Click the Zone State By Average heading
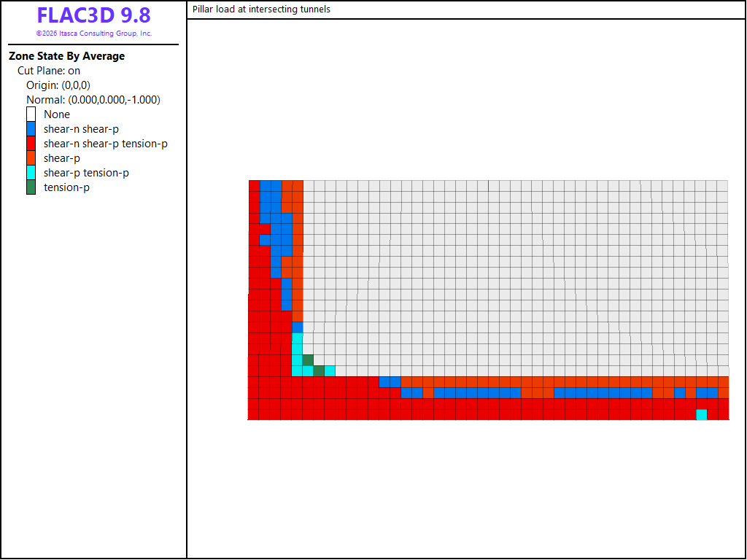The height and width of the screenshot is (560, 747). coord(66,56)
